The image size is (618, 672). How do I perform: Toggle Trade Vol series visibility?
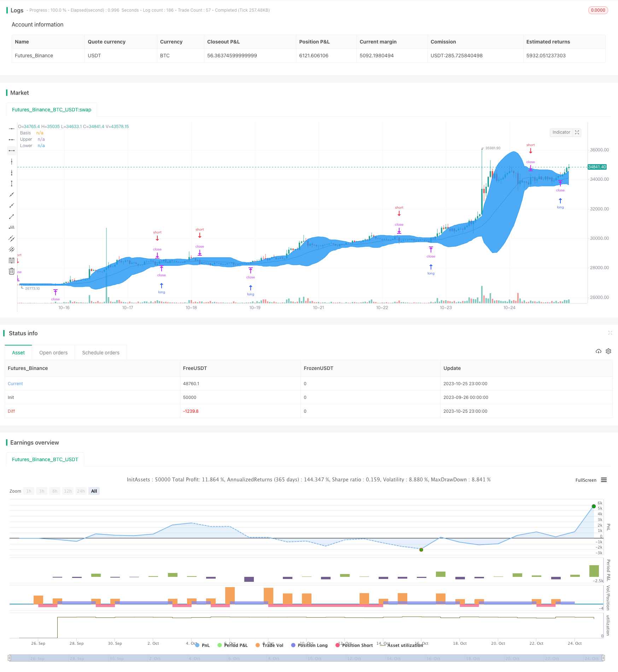[x=269, y=645]
